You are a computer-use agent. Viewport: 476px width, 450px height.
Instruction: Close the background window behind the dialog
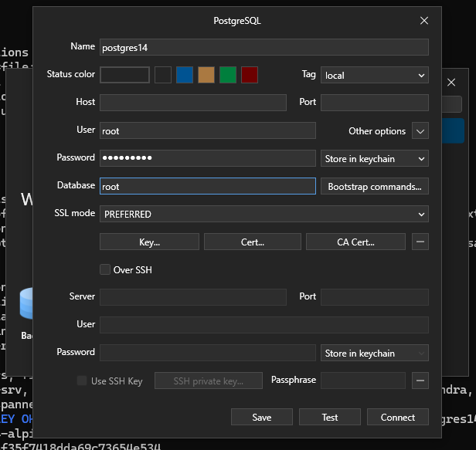451,82
